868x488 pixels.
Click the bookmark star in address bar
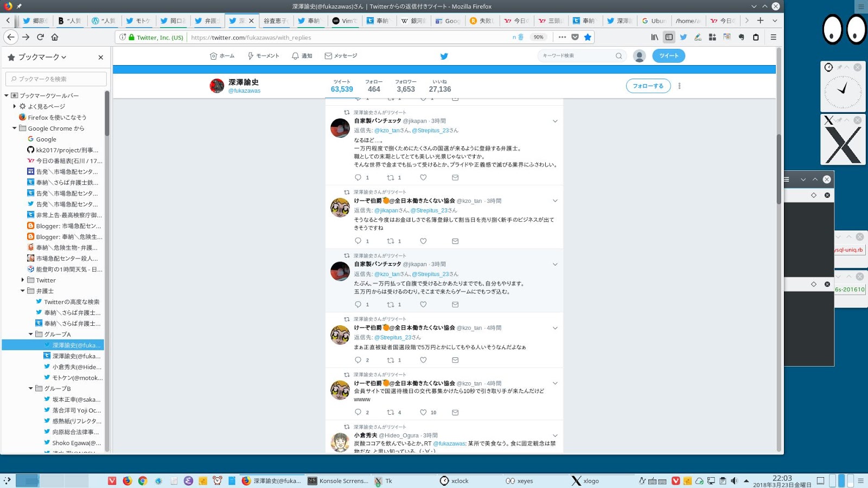pos(588,37)
